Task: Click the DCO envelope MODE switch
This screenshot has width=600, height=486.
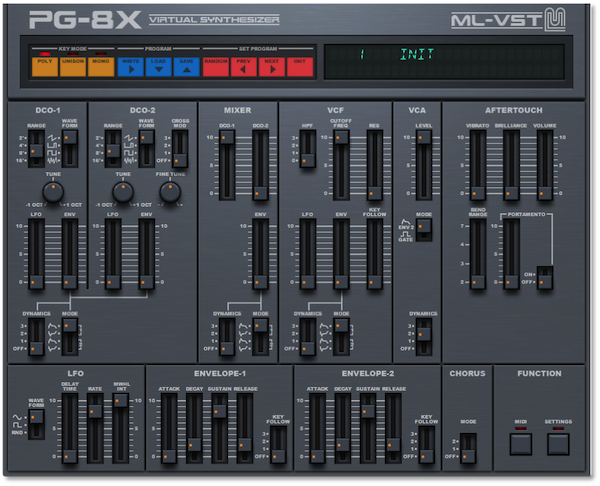Action: click(70, 337)
